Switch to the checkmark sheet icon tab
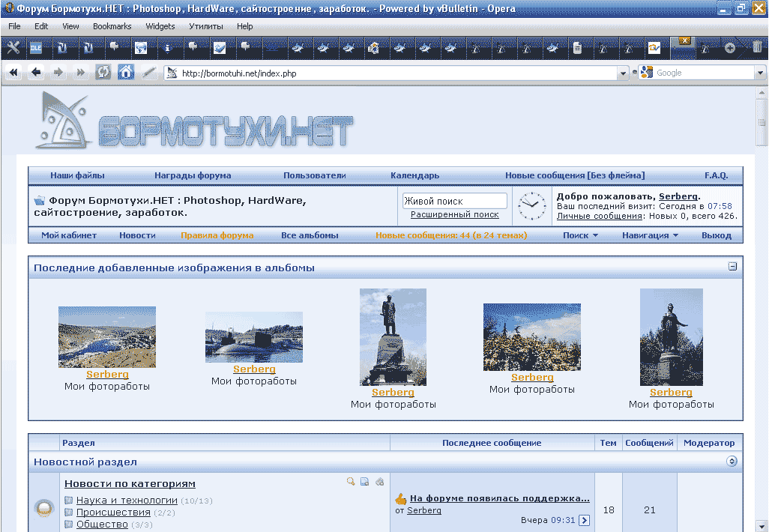 tap(219, 47)
